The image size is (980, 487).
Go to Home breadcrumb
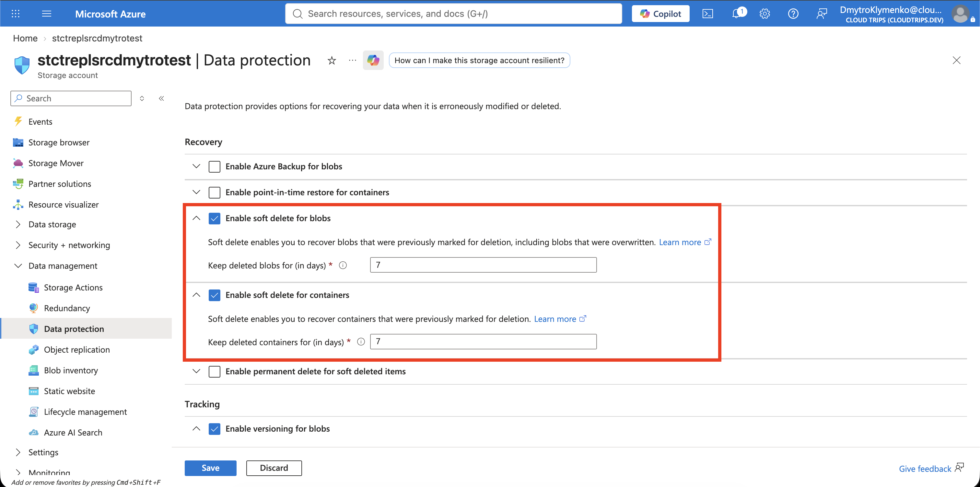tap(25, 39)
